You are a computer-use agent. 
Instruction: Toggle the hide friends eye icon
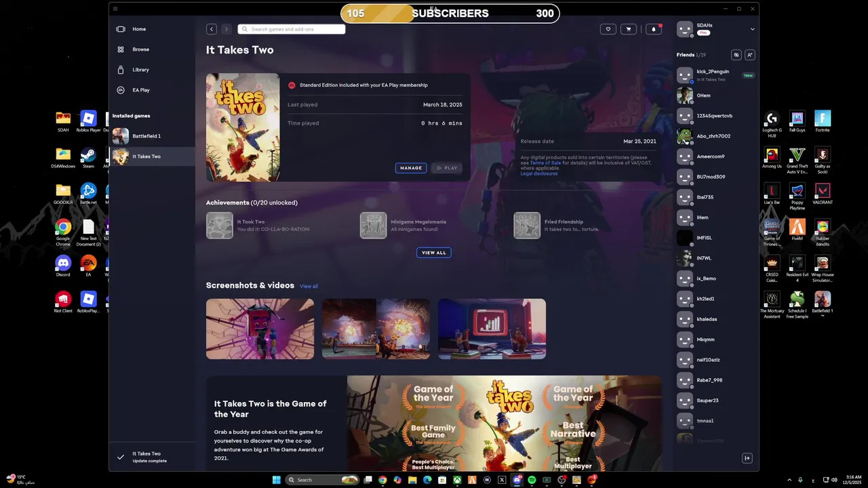tap(736, 55)
